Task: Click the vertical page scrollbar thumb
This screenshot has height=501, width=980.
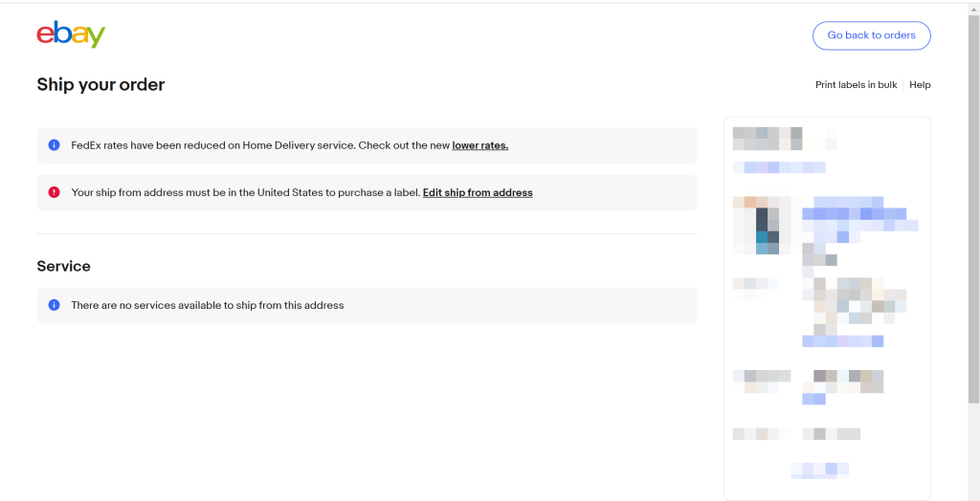Action: 973,207
